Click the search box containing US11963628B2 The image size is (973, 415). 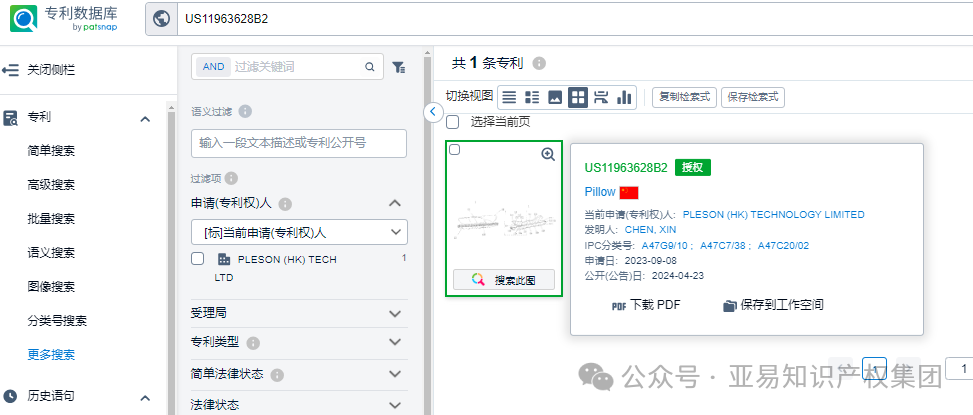575,19
